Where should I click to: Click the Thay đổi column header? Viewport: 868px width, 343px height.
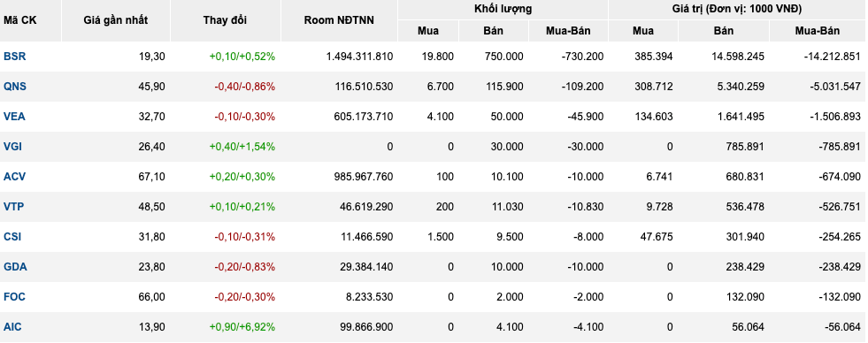225,20
